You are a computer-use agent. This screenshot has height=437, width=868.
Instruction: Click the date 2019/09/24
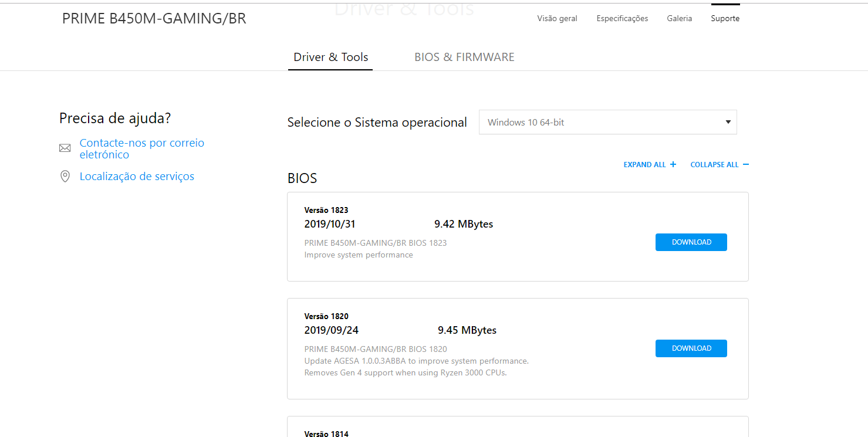[332, 330]
